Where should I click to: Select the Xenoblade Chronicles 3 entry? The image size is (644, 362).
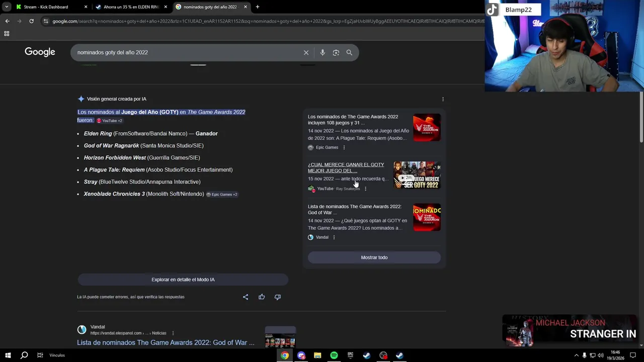(x=144, y=194)
